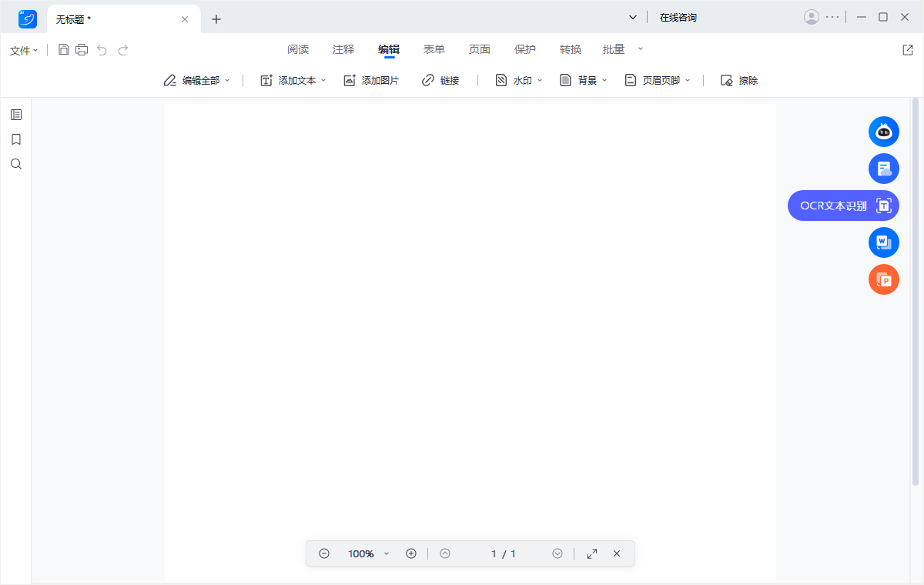Convert the PDF to Word via sidebar icon
This screenshot has width=924, height=585.
click(x=883, y=242)
